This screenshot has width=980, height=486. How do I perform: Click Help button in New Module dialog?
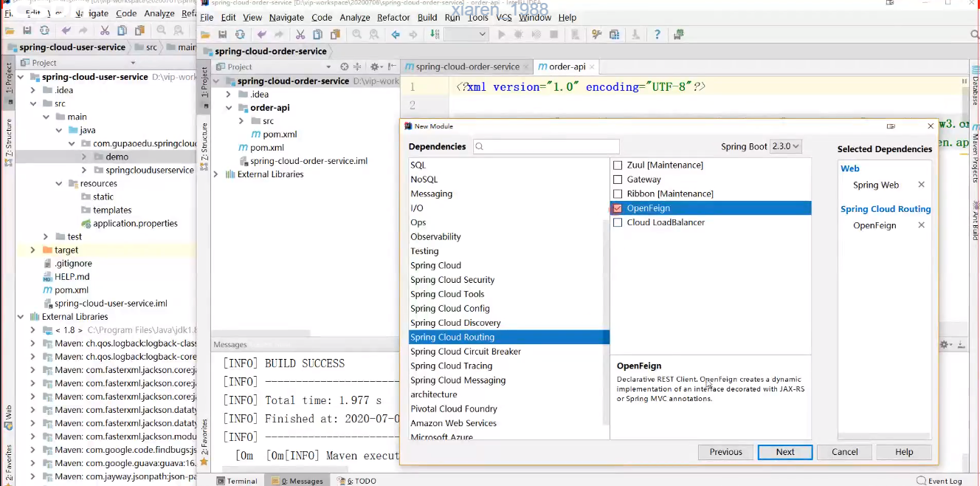point(904,452)
